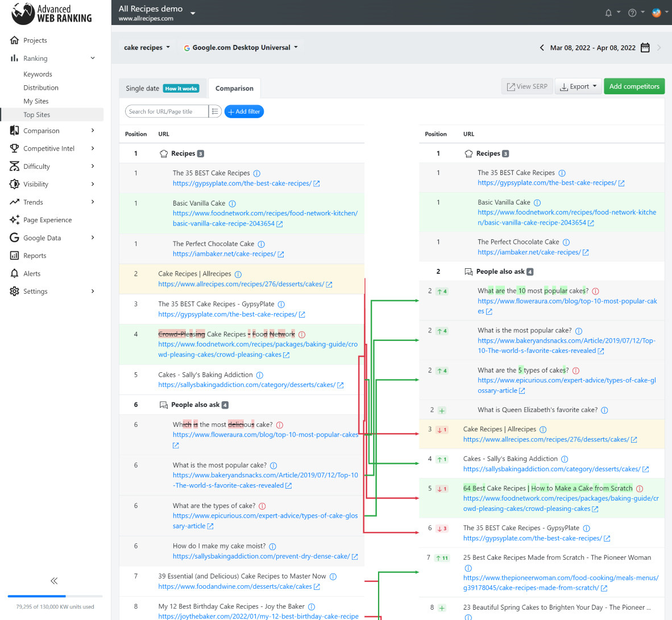The image size is (672, 620).
Task: Expand the Visibility sidebar section
Action: 93,184
